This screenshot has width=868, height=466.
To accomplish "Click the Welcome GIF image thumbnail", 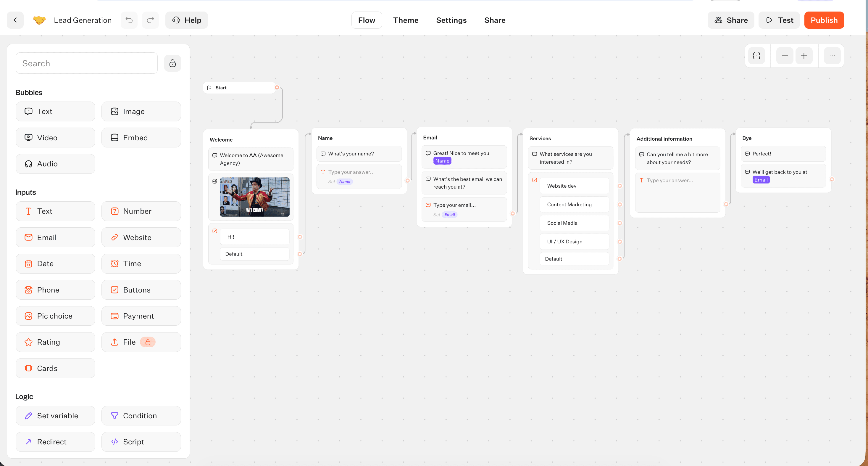I will click(255, 197).
